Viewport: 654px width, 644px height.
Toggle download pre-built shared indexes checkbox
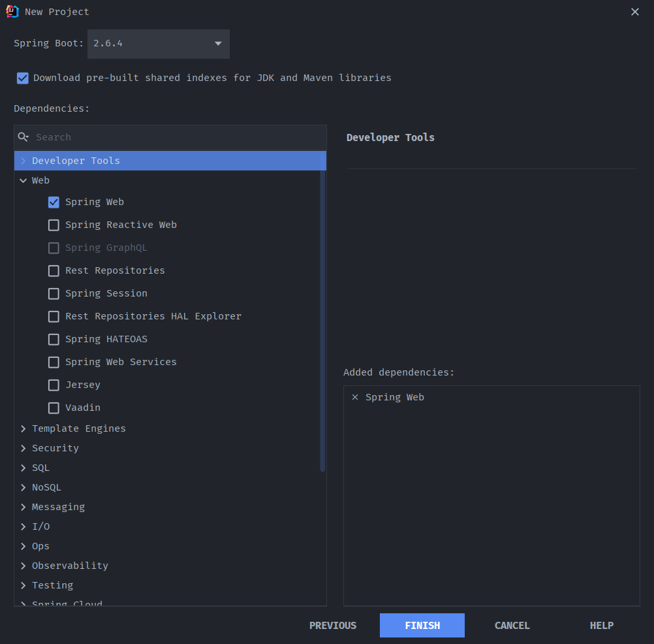[23, 78]
